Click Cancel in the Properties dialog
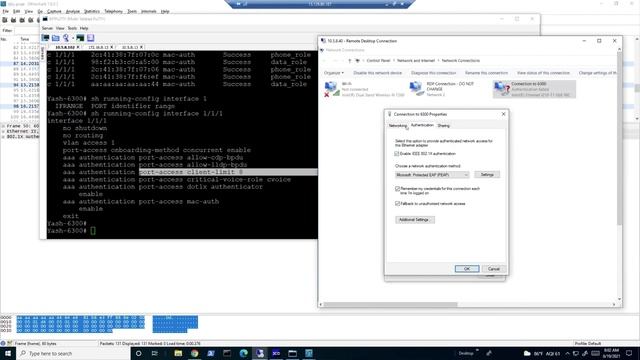This screenshot has width=640, height=360. pyautogui.click(x=494, y=269)
